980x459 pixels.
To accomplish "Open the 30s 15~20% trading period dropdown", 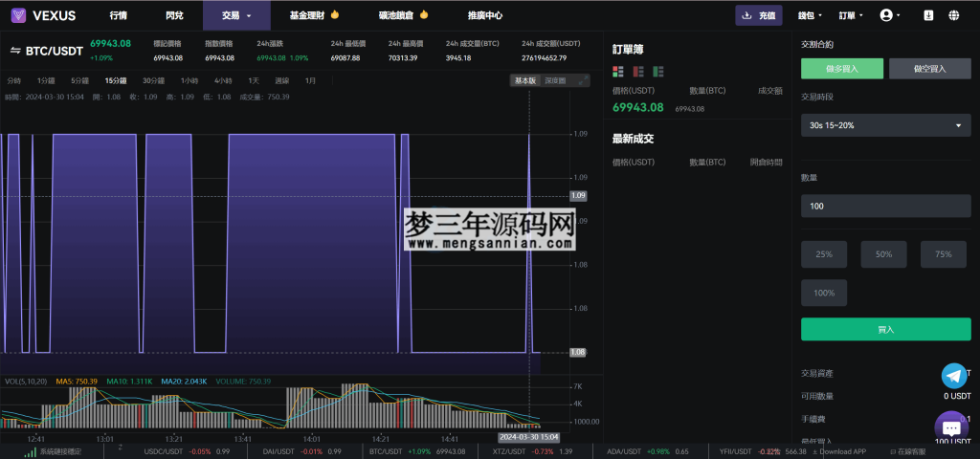I will (x=885, y=125).
